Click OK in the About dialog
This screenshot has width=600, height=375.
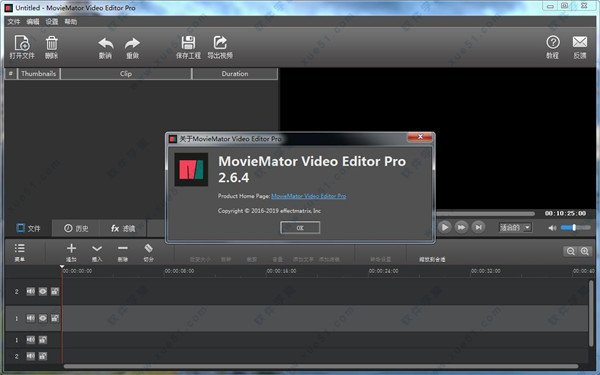(300, 228)
